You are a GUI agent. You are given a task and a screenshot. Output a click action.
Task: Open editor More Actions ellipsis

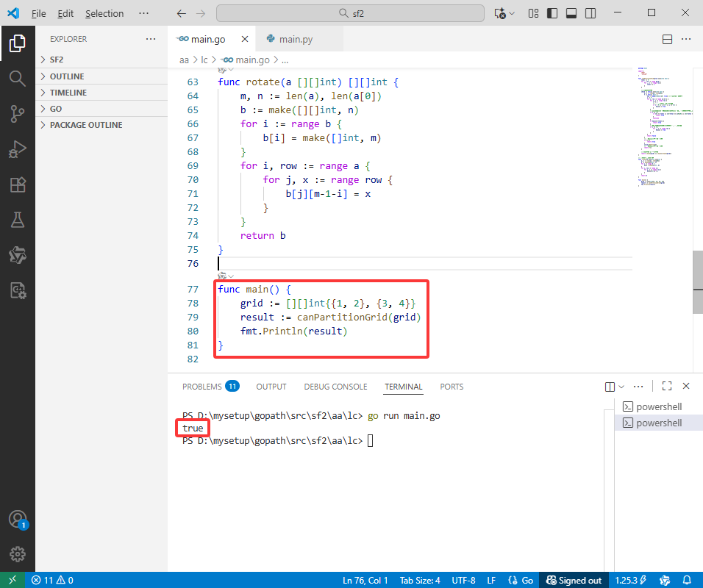pyautogui.click(x=686, y=40)
